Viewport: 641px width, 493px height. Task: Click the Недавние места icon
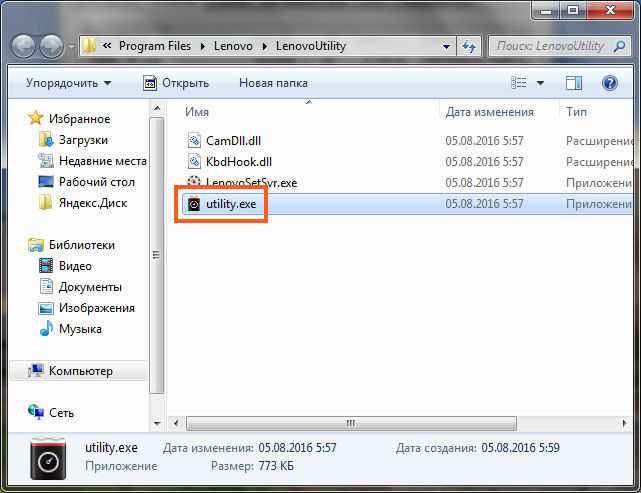click(46, 161)
